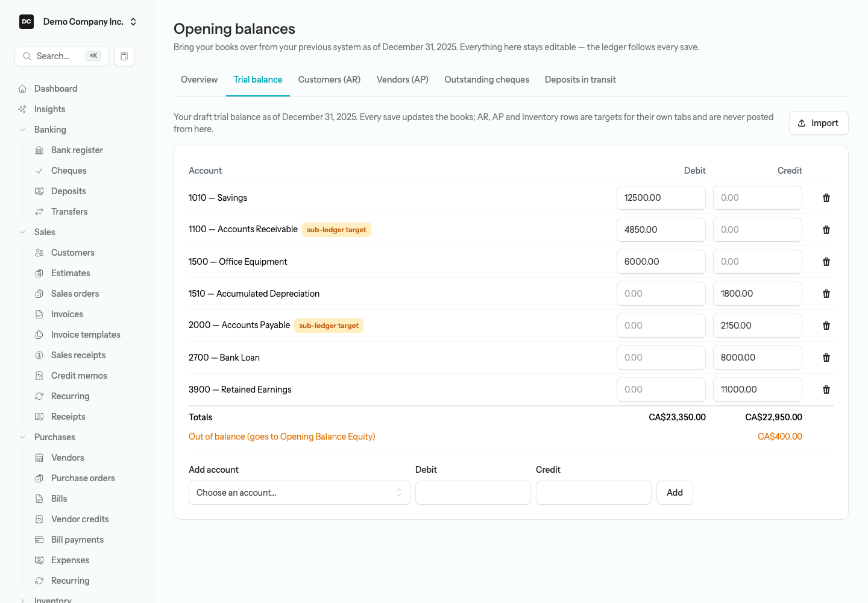Delete the Office Equipment row
Viewport: 868px width, 603px height.
[x=826, y=262]
